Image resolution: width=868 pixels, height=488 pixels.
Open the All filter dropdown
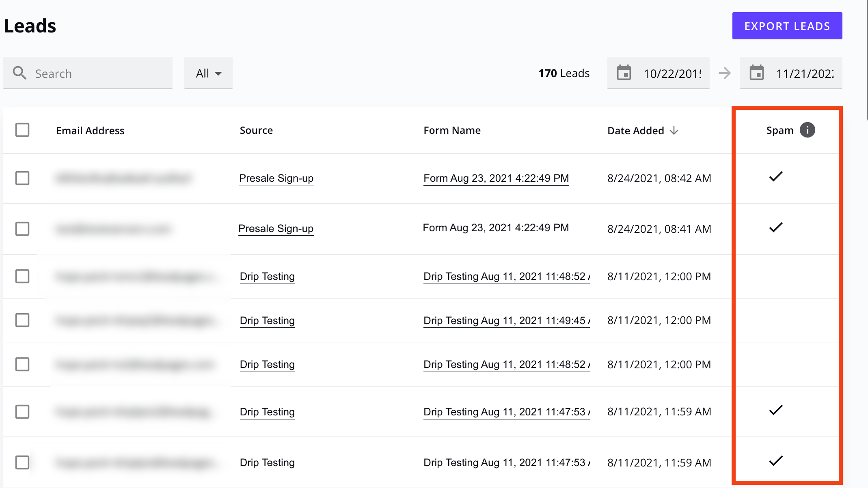click(x=208, y=73)
